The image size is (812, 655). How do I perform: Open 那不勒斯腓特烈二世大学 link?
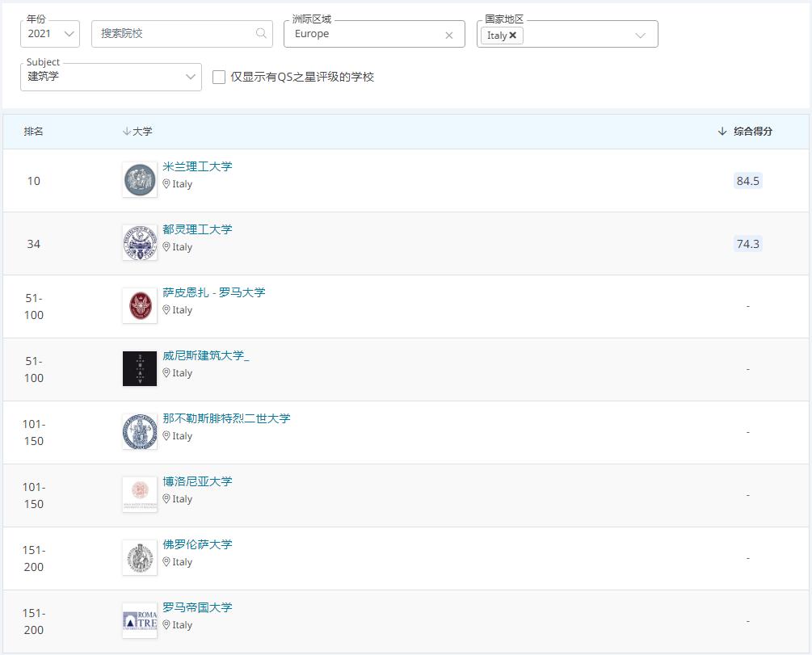pos(226,418)
